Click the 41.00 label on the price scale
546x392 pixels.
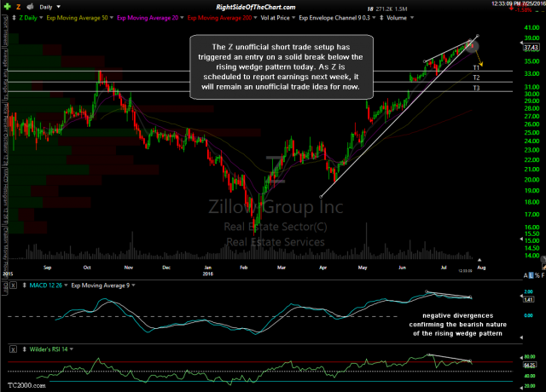(531, 28)
